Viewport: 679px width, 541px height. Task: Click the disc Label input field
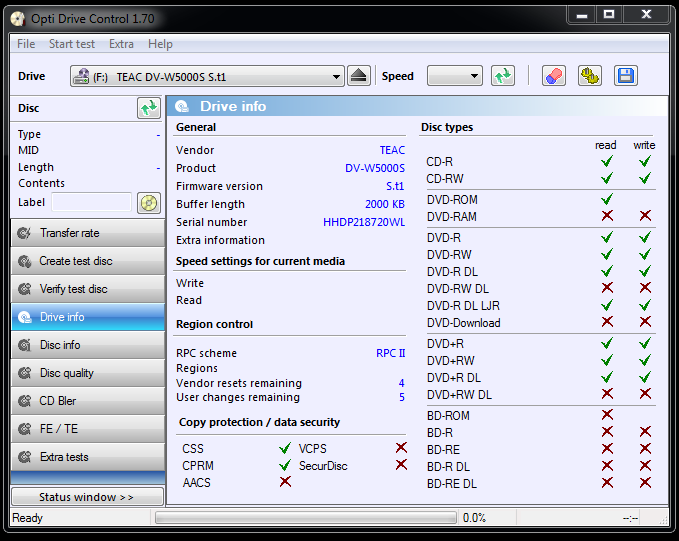tap(91, 202)
